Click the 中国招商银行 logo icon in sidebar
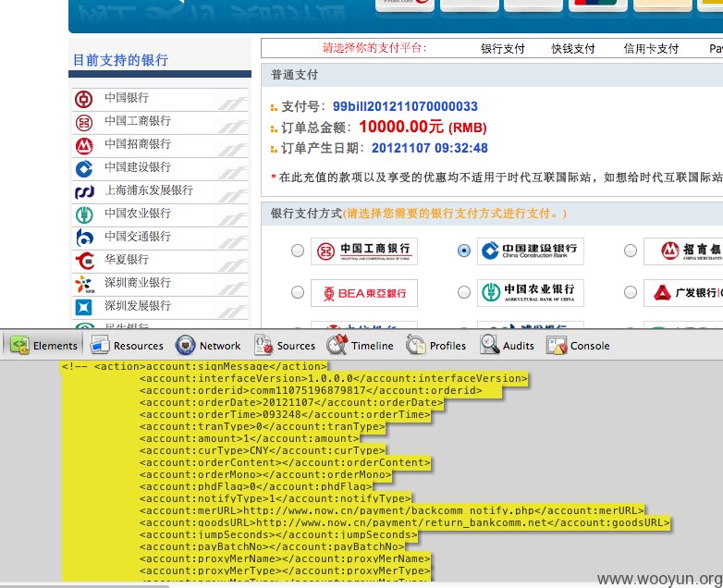723x588 pixels. click(x=84, y=146)
